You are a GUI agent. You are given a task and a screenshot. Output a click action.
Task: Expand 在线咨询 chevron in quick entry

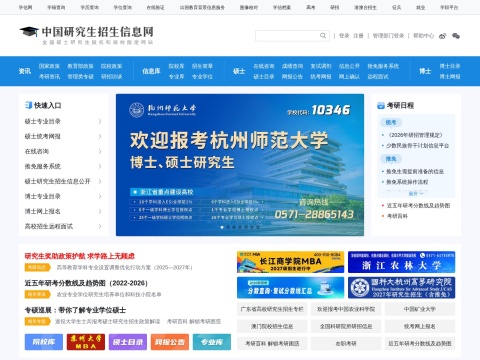click(x=100, y=151)
